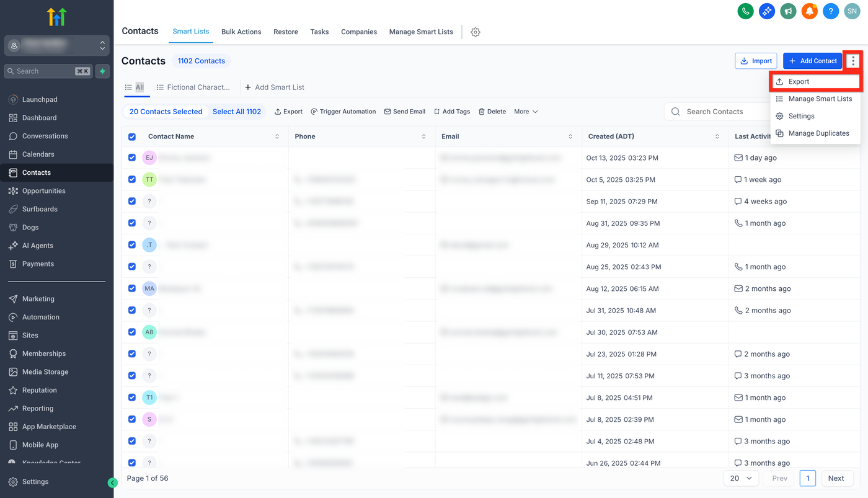Uncheck the EJ contact row checkbox
The image size is (868, 498).
132,158
